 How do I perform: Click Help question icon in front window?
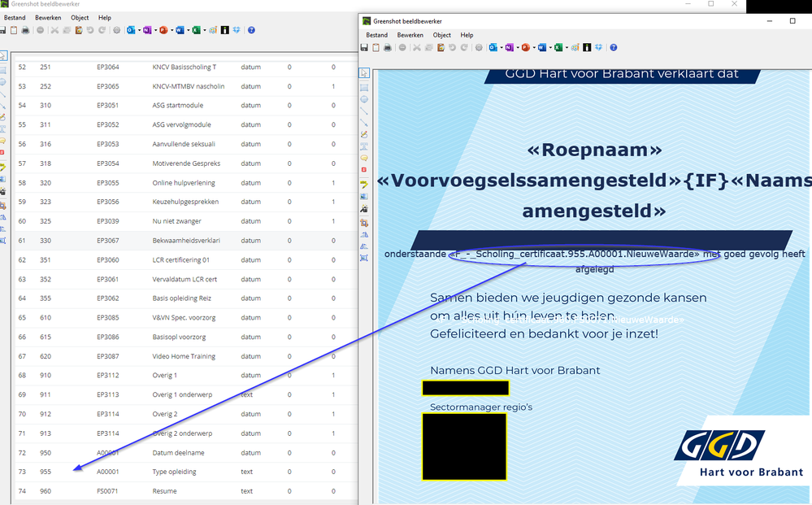(614, 48)
